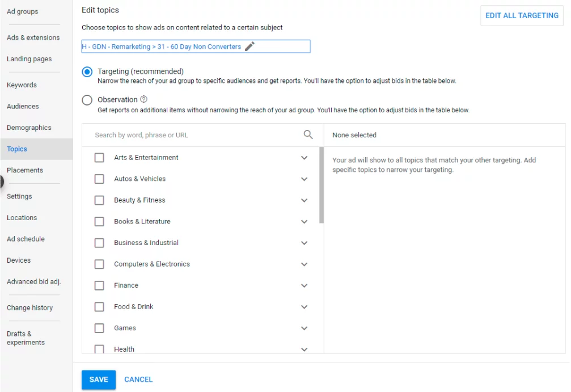Go to Demographics in the sidebar
The height and width of the screenshot is (392, 571).
29,128
